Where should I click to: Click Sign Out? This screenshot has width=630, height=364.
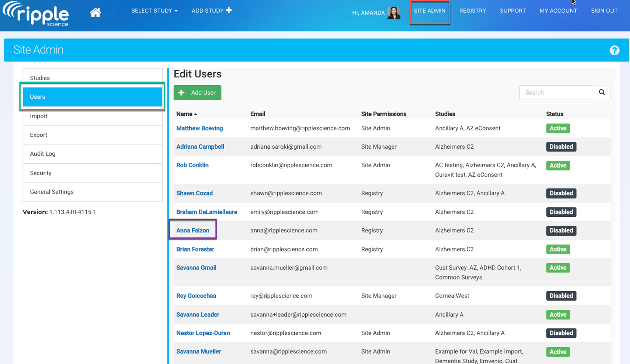(x=604, y=11)
